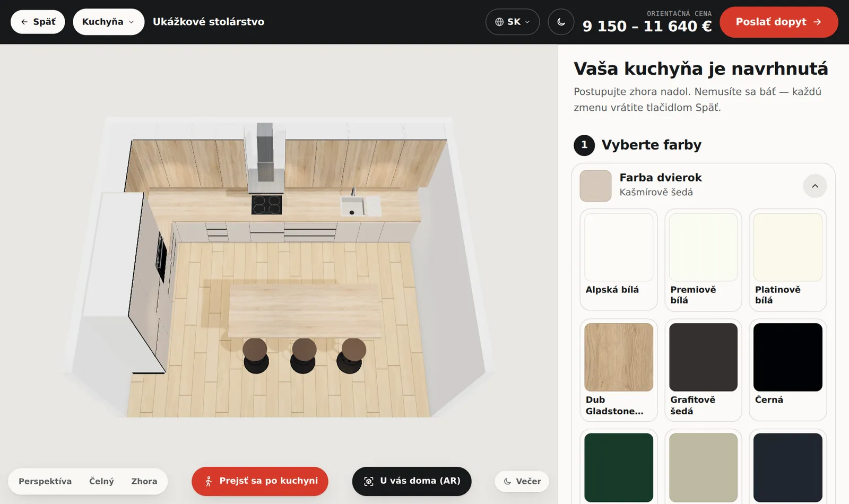Select the dark green color swatch
This screenshot has height=504, width=849.
click(619, 467)
